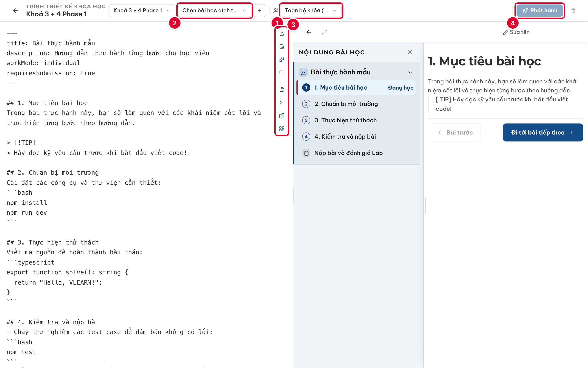The image size is (588, 368).
Task: Click the AI sparkles icon
Action: (x=282, y=60)
